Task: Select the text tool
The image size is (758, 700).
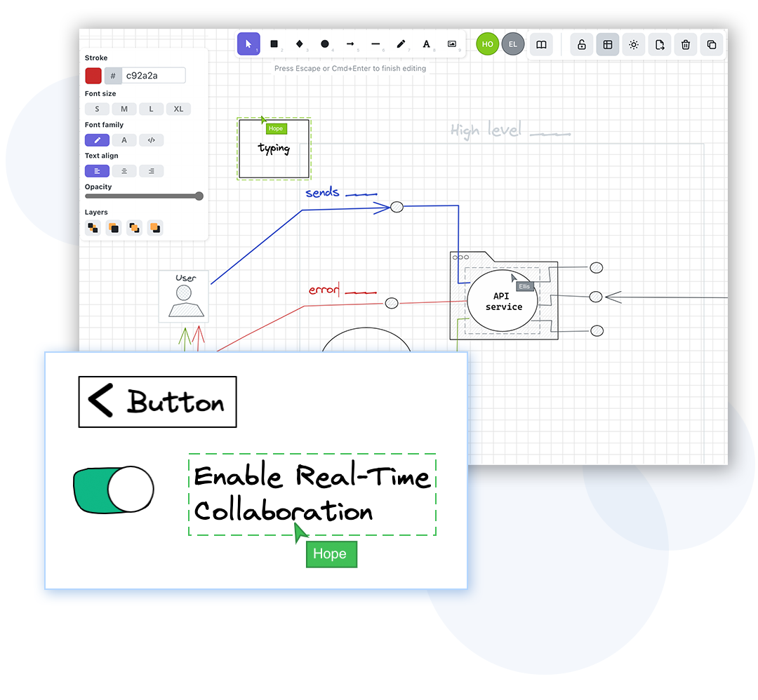Action: click(x=426, y=44)
